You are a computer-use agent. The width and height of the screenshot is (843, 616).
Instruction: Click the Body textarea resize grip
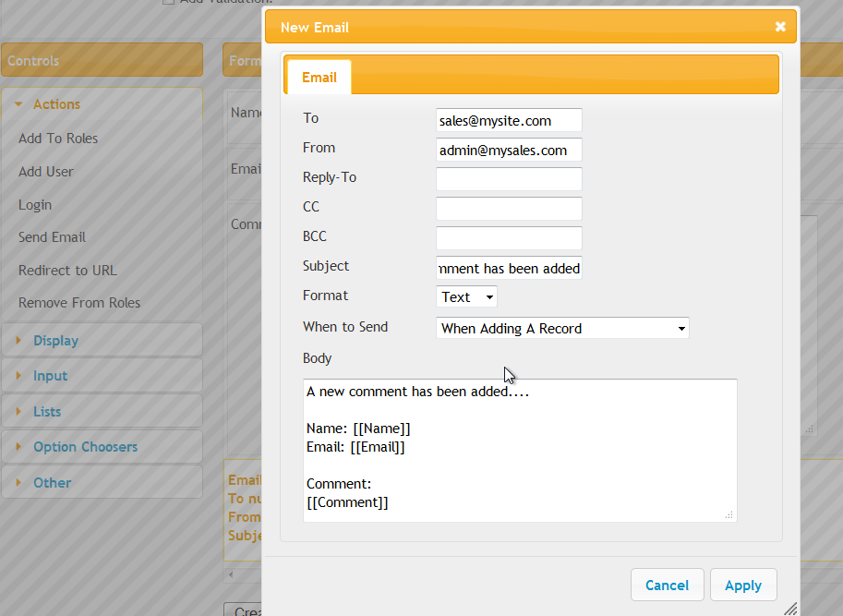coord(729,515)
